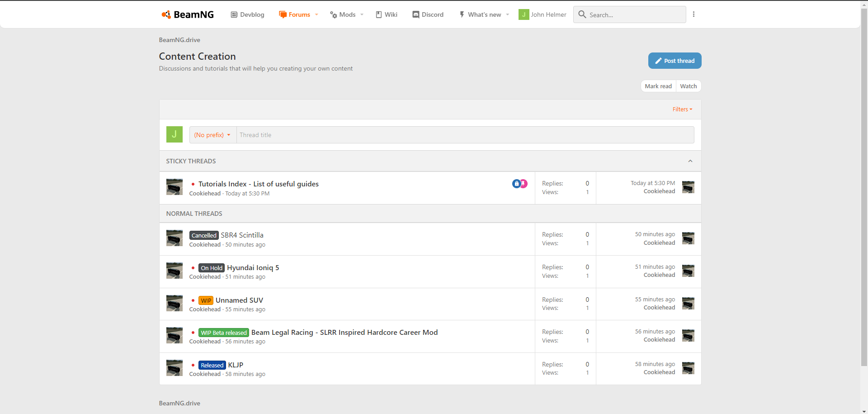The image size is (868, 414).
Task: Open the three-dot more options menu
Action: pyautogui.click(x=693, y=14)
